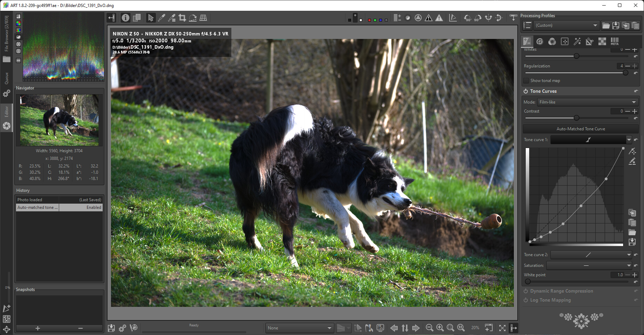Add a snapshot with the plus button
This screenshot has width=644, height=335.
pos(38,328)
